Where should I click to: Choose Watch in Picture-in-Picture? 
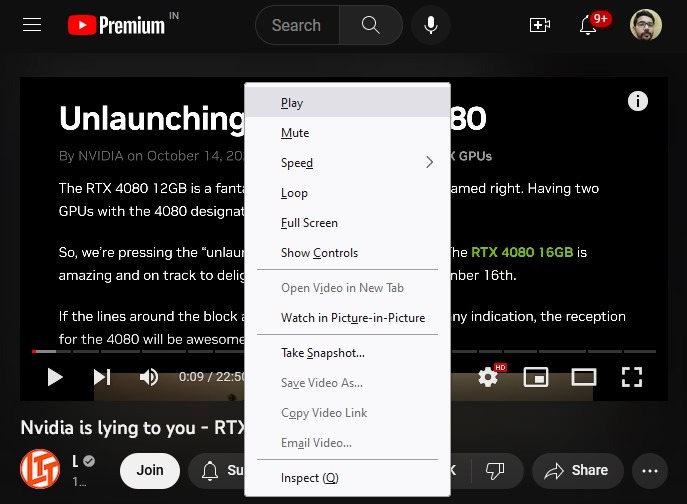coord(347,318)
